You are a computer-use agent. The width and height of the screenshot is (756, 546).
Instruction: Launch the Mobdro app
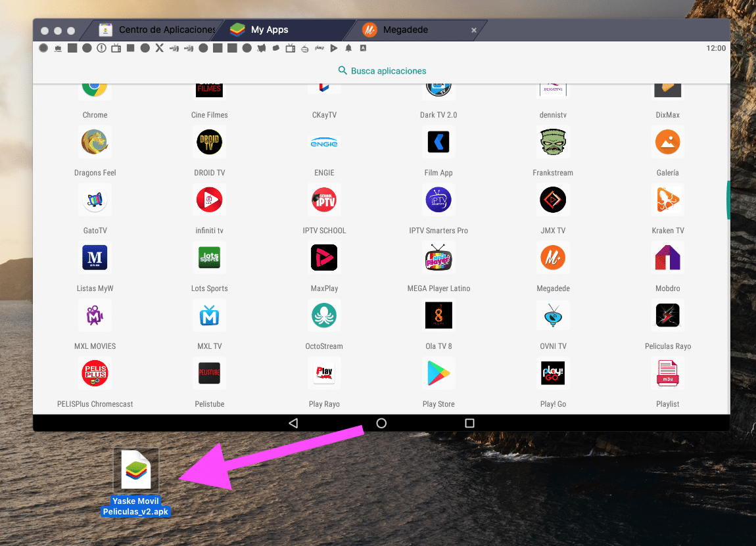pyautogui.click(x=667, y=258)
